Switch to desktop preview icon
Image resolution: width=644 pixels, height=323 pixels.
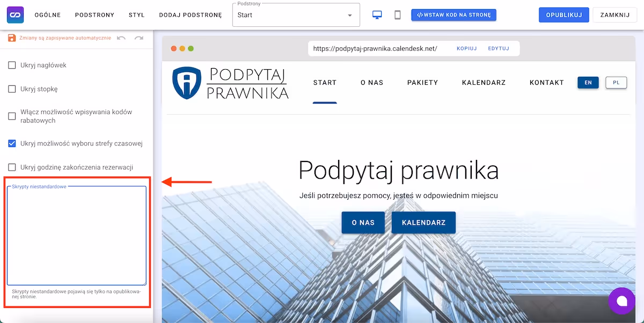pyautogui.click(x=377, y=15)
